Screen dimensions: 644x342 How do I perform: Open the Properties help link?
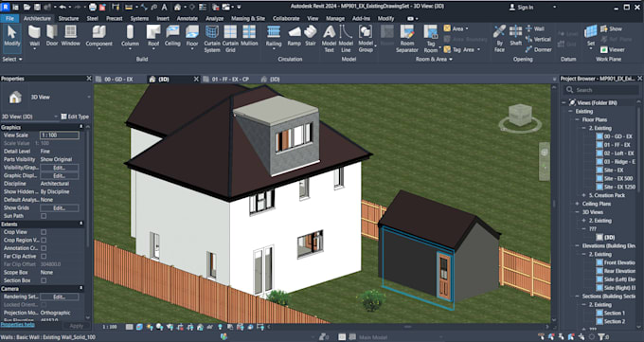pos(17,325)
